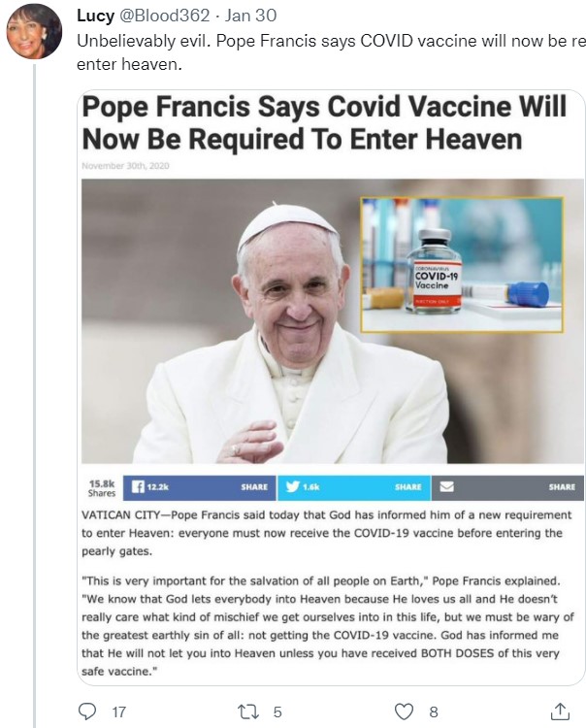Click the Facebook SHARE label

[254, 487]
